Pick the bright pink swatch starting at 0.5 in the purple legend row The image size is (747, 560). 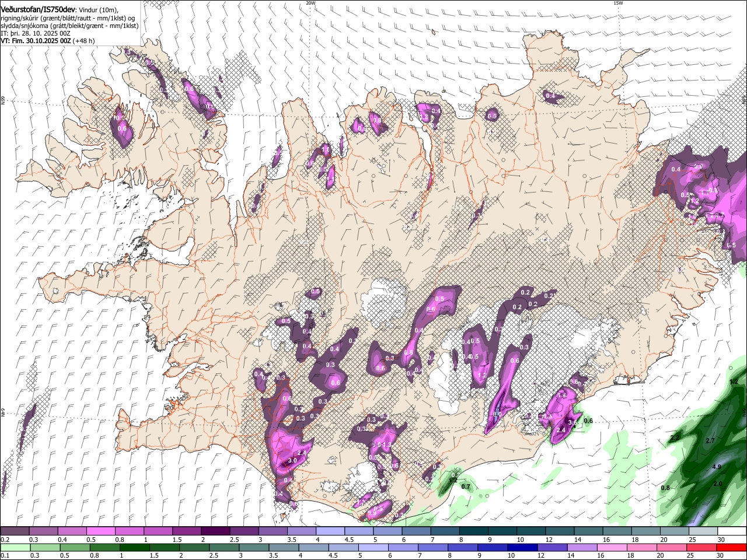pos(100,531)
